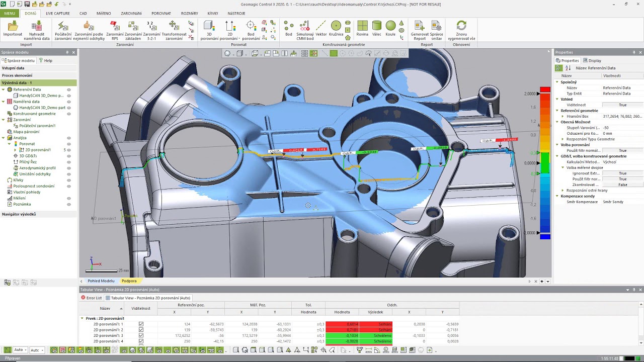Collapse the Analýza tree node
Screen dimensions: 644x362
click(3, 138)
